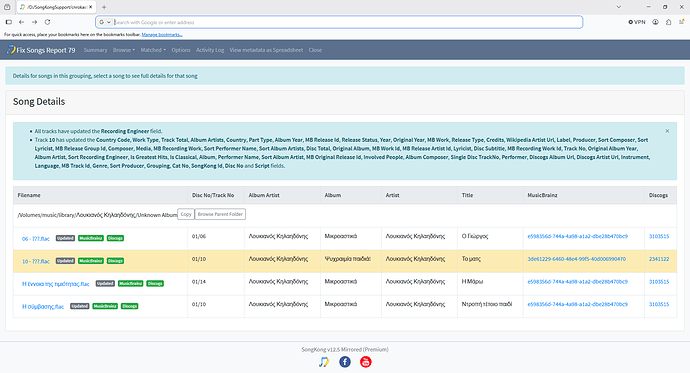Expand the Matched dropdown menu

(153, 50)
